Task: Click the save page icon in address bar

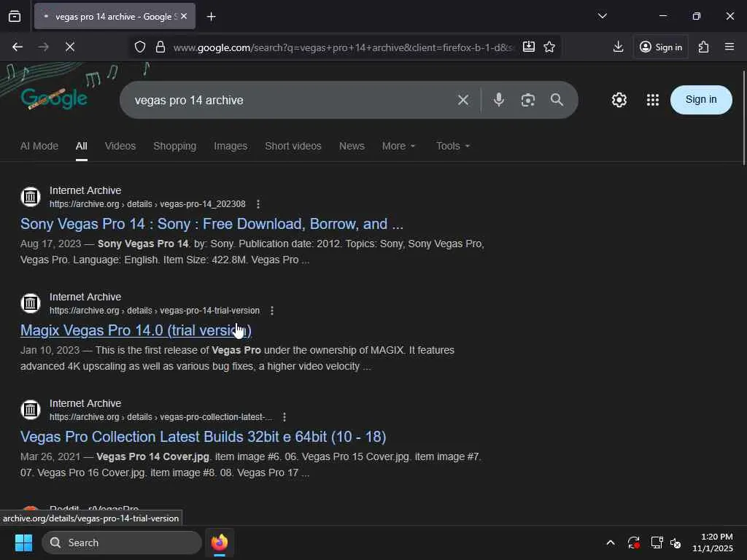Action: pyautogui.click(x=528, y=47)
